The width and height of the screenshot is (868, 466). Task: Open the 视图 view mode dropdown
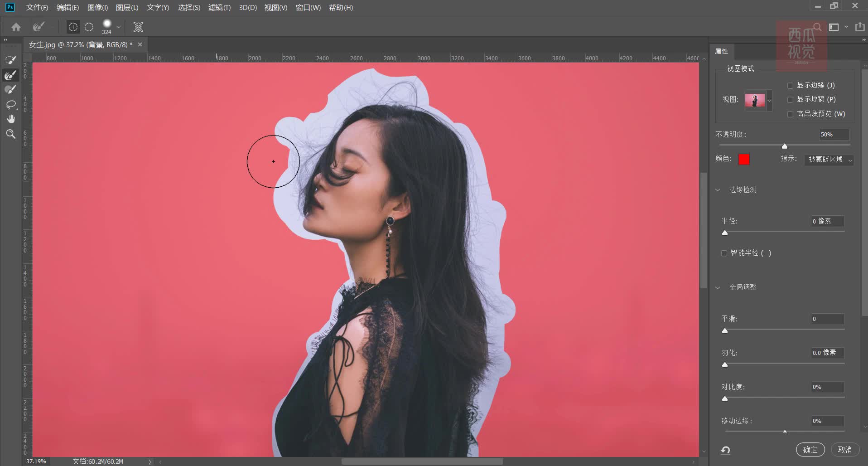(x=769, y=100)
